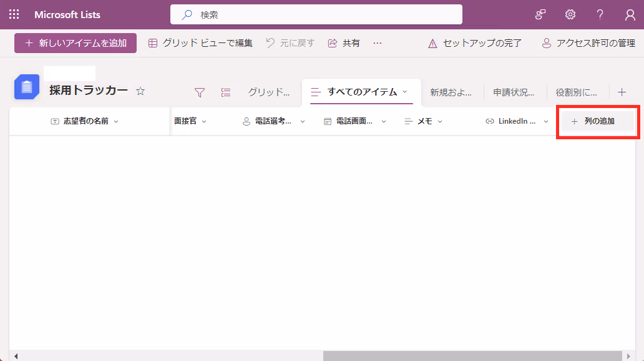The width and height of the screenshot is (644, 361).
Task: Click the 志望者の名前 column header
Action: click(x=86, y=121)
